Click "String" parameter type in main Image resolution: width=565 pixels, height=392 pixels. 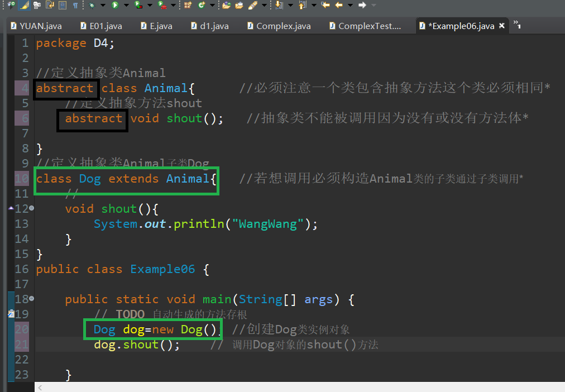click(x=261, y=299)
